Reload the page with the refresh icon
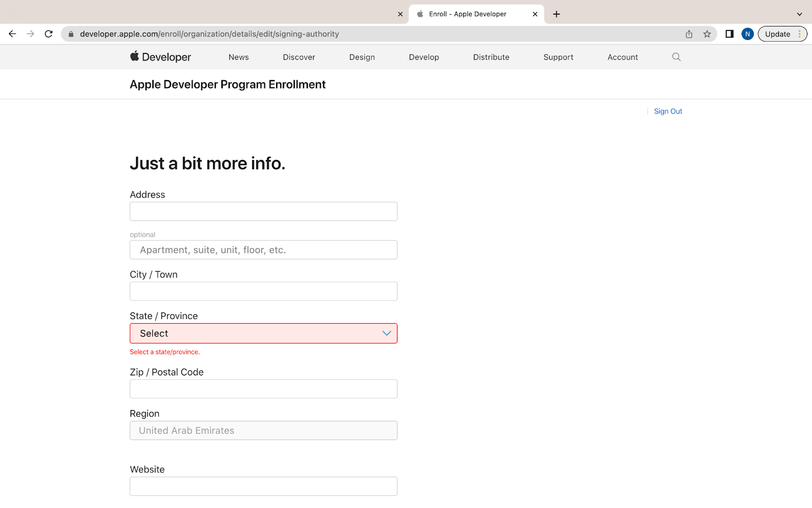Screen dimensions: 812x508 pos(49,34)
